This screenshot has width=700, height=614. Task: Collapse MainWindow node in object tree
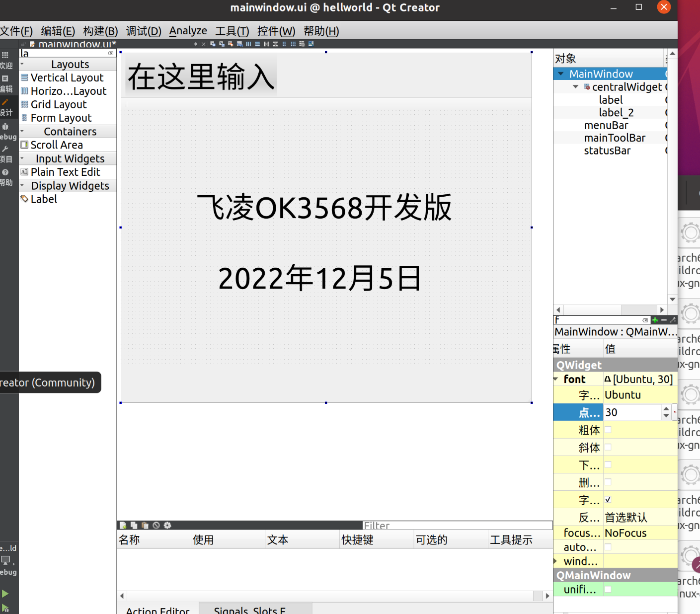point(560,74)
